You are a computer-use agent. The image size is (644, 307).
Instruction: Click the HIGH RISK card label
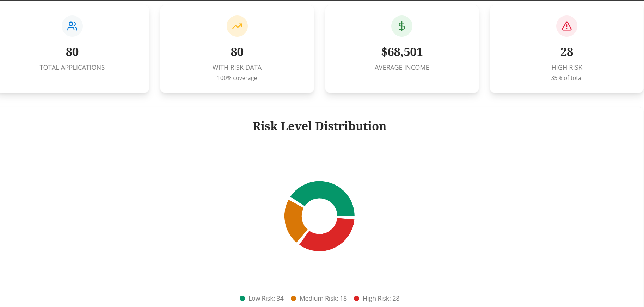tap(567, 68)
